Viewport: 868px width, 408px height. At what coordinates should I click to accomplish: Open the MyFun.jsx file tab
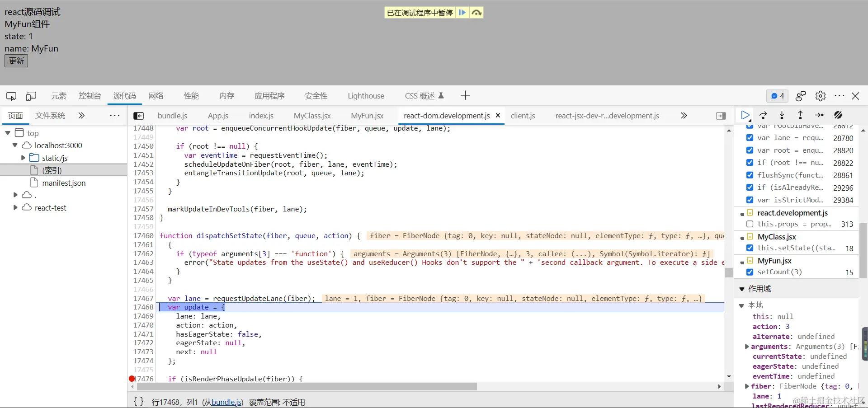[367, 116]
